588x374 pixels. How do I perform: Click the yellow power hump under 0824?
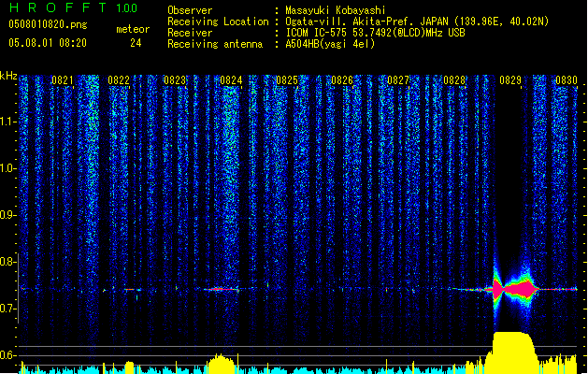222,364
